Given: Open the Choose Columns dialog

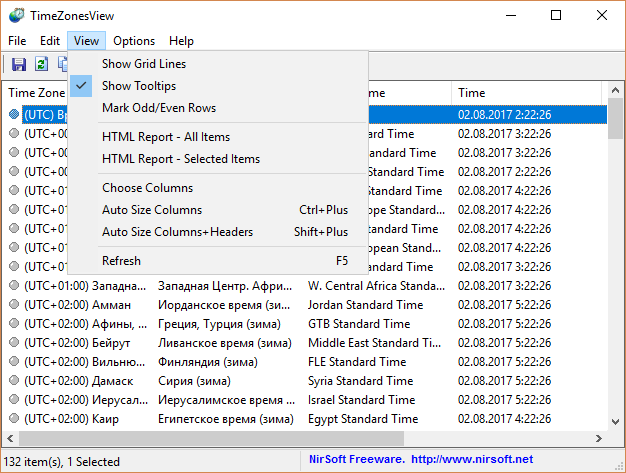Looking at the screenshot, I should tap(147, 188).
